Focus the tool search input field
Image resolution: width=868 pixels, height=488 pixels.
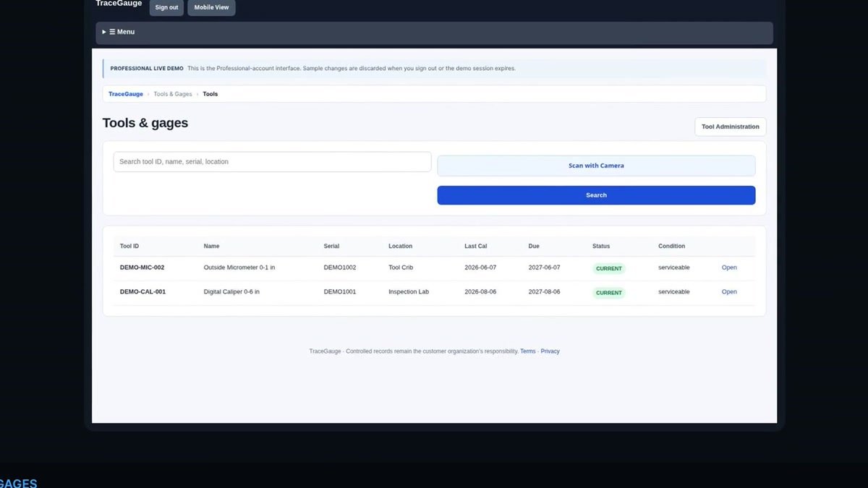coord(272,162)
